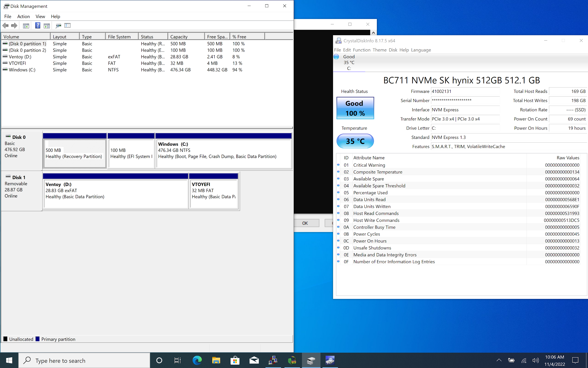Image resolution: width=588 pixels, height=368 pixels.
Task: Sort by the Volume column header
Action: (26, 37)
